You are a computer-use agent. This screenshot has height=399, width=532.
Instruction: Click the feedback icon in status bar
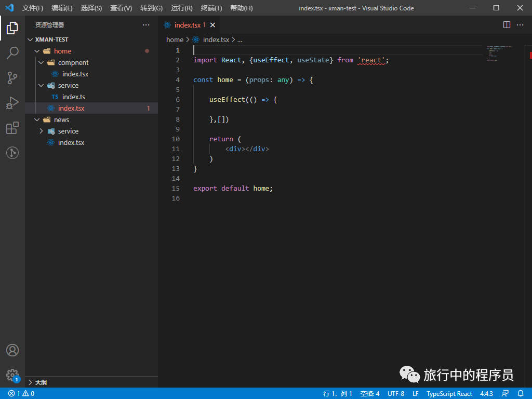(x=505, y=394)
